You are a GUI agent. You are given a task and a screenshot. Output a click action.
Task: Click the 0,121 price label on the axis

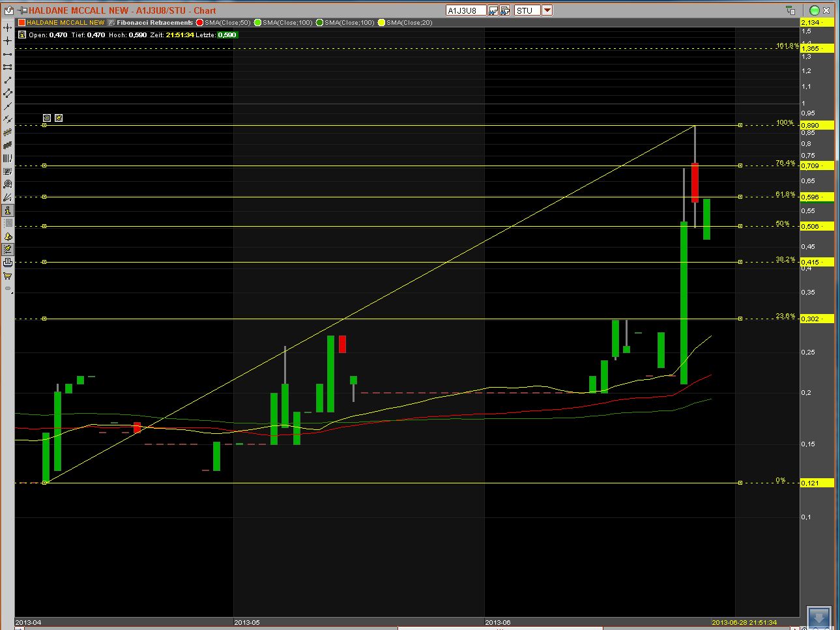coord(817,483)
